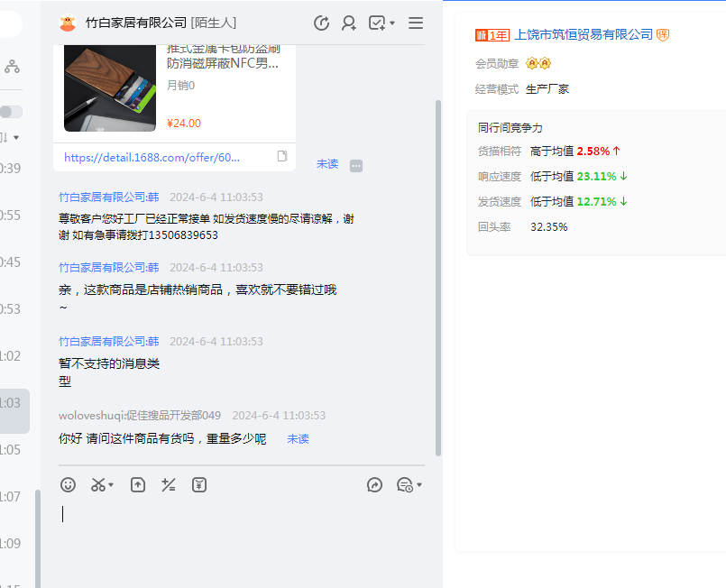
Task: Click into the message input field
Action: [241, 542]
